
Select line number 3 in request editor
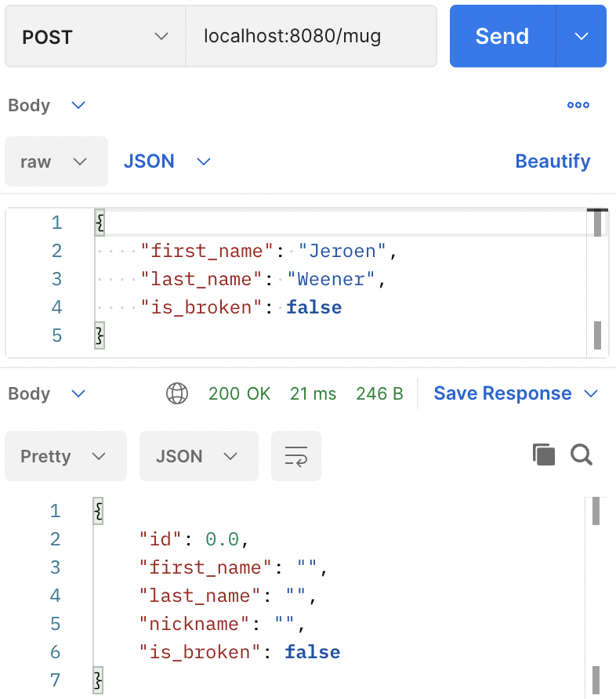click(x=56, y=280)
